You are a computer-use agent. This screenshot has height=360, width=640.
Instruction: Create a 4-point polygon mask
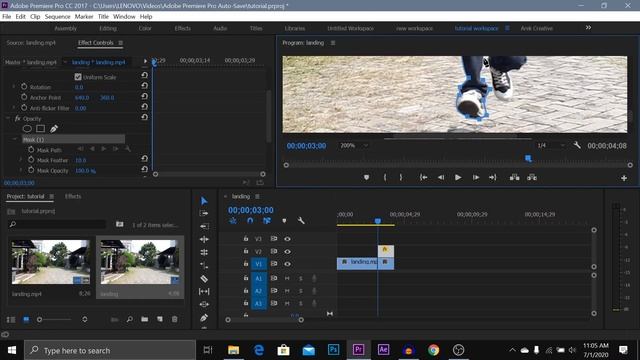[40, 129]
